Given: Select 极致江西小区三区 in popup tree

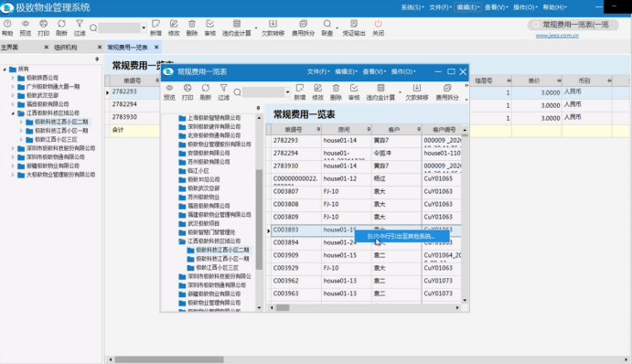Looking at the screenshot, I should [x=217, y=268].
